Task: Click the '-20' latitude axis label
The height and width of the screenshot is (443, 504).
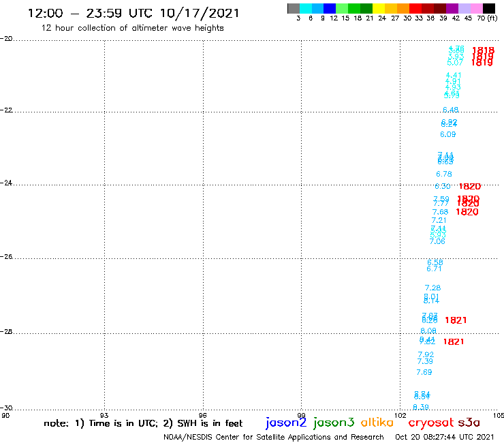Action: tap(6, 39)
